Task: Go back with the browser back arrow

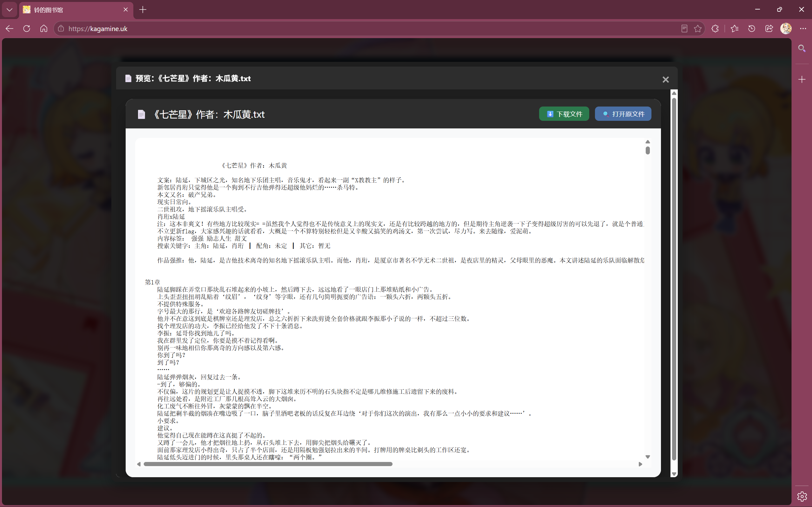Action: pos(10,29)
